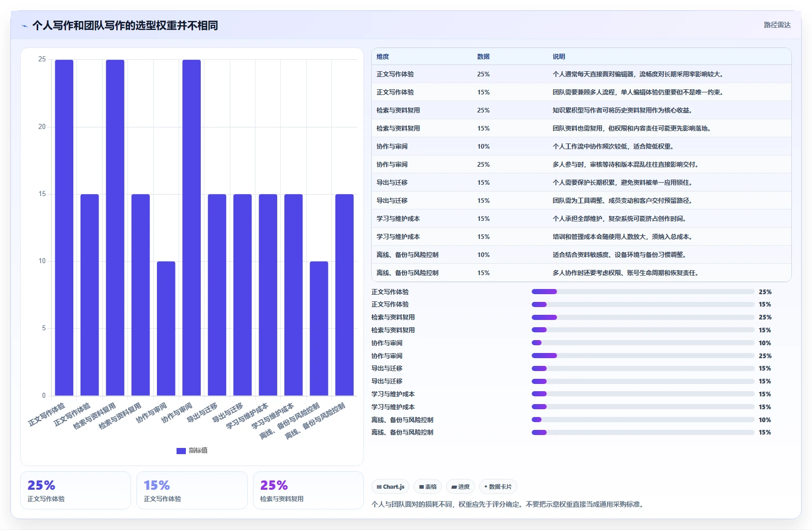This screenshot has height=530, width=812.
Task: Select table cell '多人协作时还要考虑权限、账号生命周期和恢复责任。'
Action: [626, 273]
